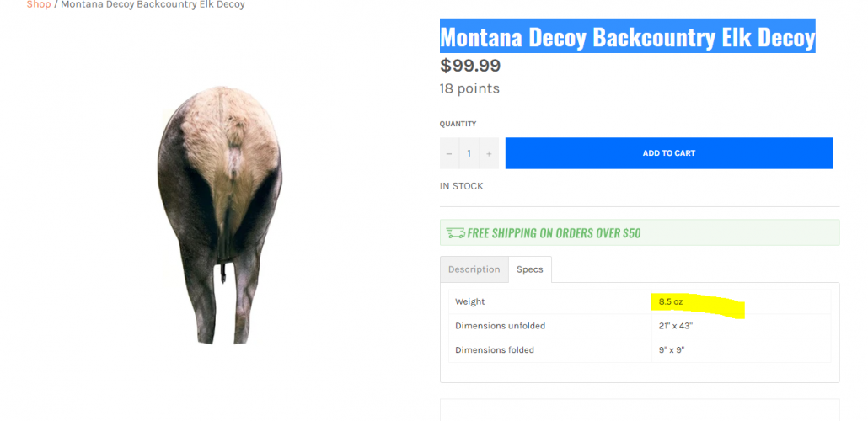Click the 18 points reward text
The height and width of the screenshot is (421, 868).
point(469,88)
